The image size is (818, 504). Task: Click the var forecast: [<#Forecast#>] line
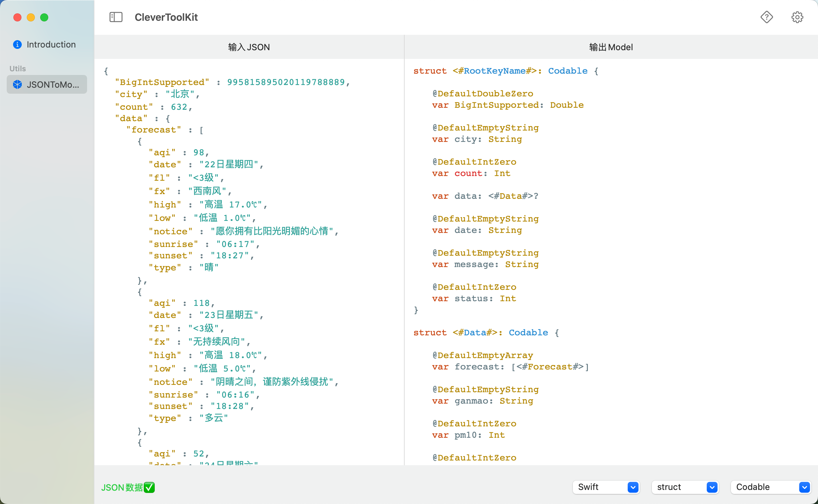pyautogui.click(x=510, y=367)
